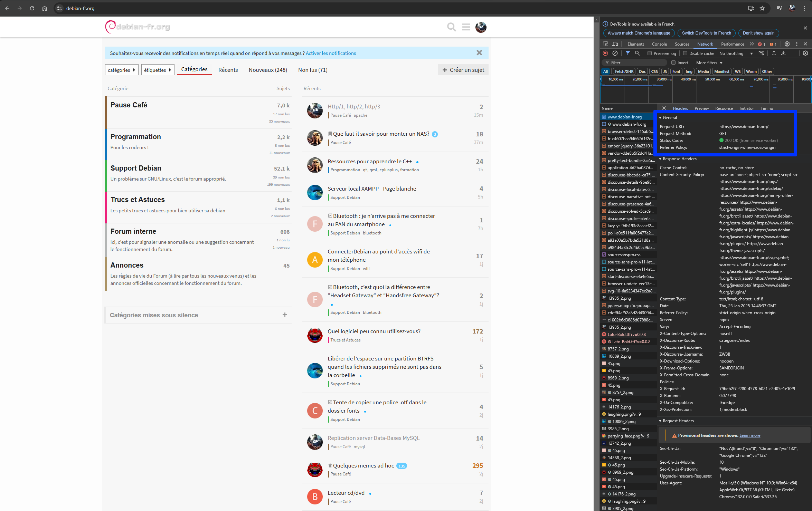
Task: Click the orange warning issues badge
Action: pyautogui.click(x=773, y=44)
